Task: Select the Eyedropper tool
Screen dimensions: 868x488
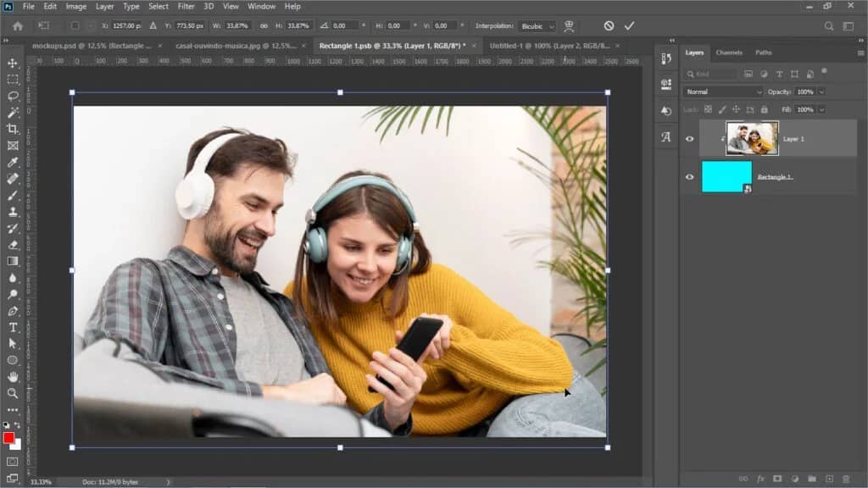Action: click(13, 162)
